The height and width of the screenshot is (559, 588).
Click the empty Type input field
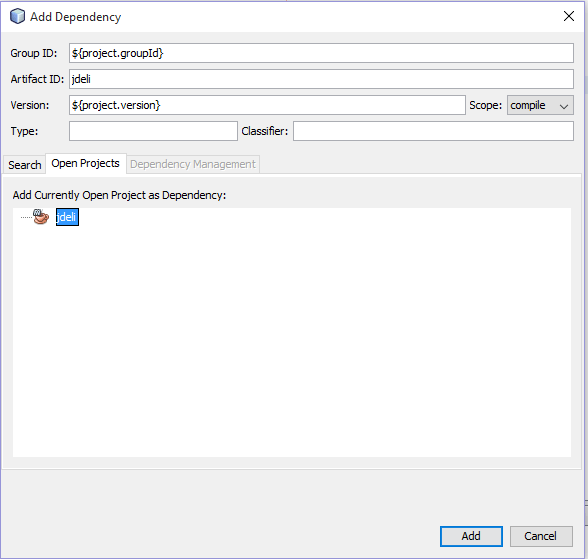(153, 131)
